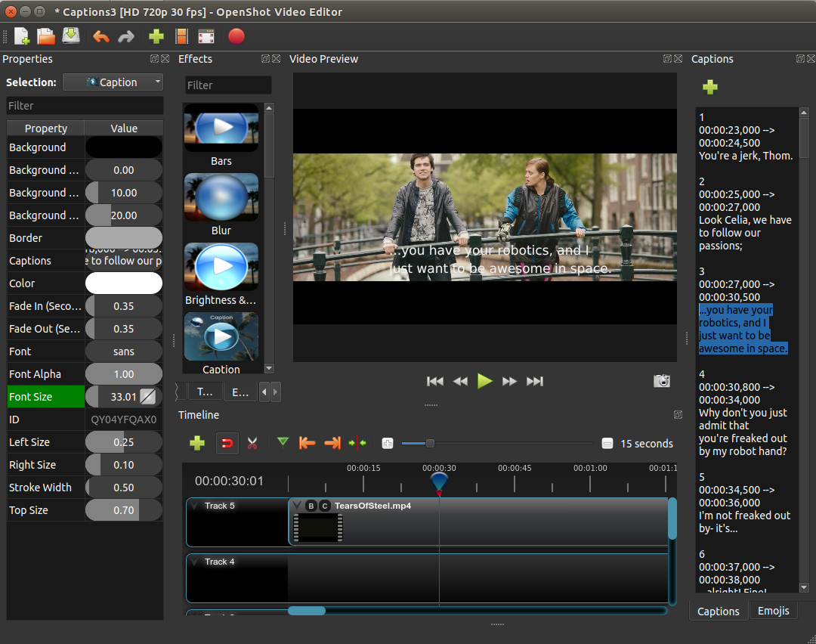Click the Font value sans
Image resolution: width=816 pixels, height=644 pixels.
tap(124, 351)
